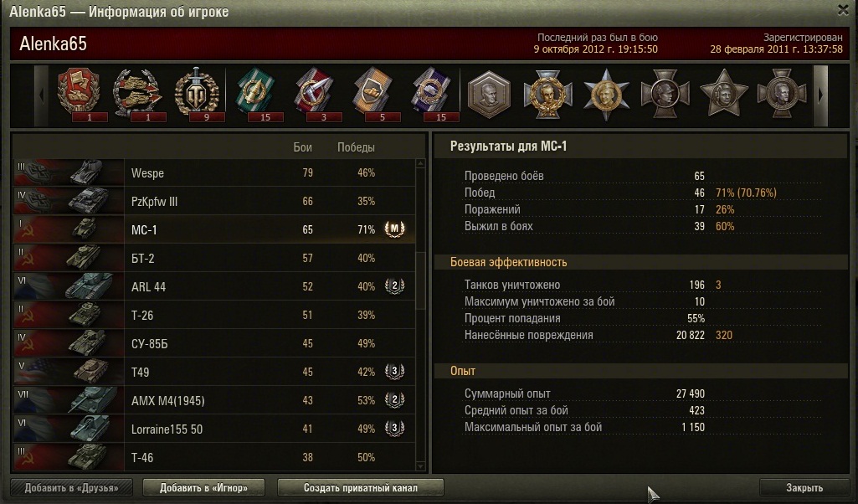Select the crossed tanks achievement badge

click(136, 93)
